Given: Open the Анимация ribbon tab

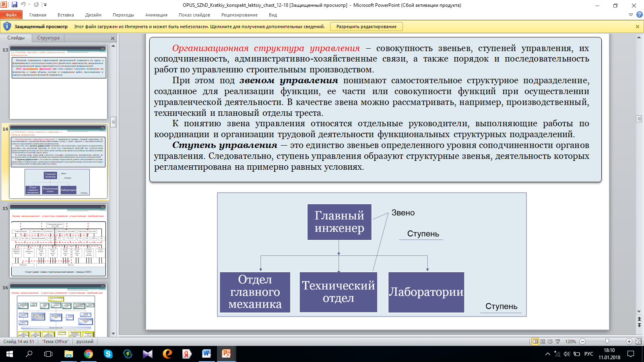Looking at the screenshot, I should click(156, 15).
